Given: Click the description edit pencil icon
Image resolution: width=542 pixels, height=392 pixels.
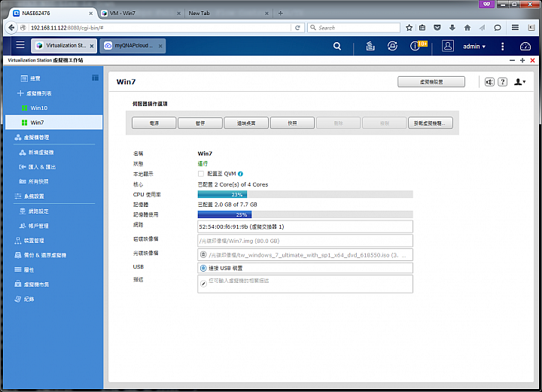Looking at the screenshot, I should pos(203,284).
